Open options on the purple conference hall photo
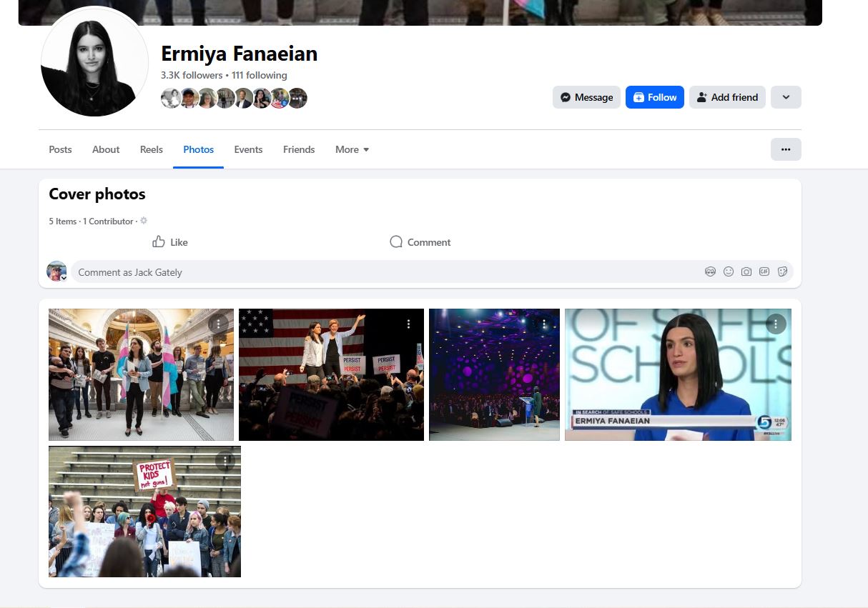The image size is (868, 608). point(544,324)
